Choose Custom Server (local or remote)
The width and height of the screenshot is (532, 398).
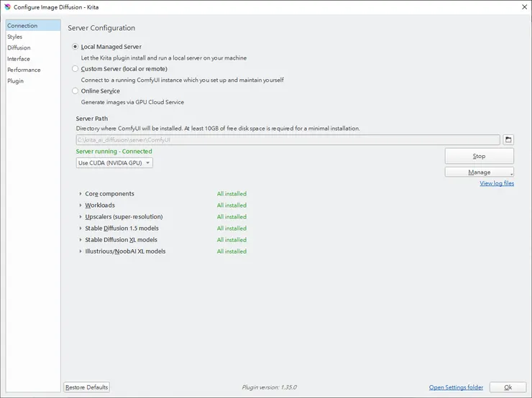tap(75, 69)
